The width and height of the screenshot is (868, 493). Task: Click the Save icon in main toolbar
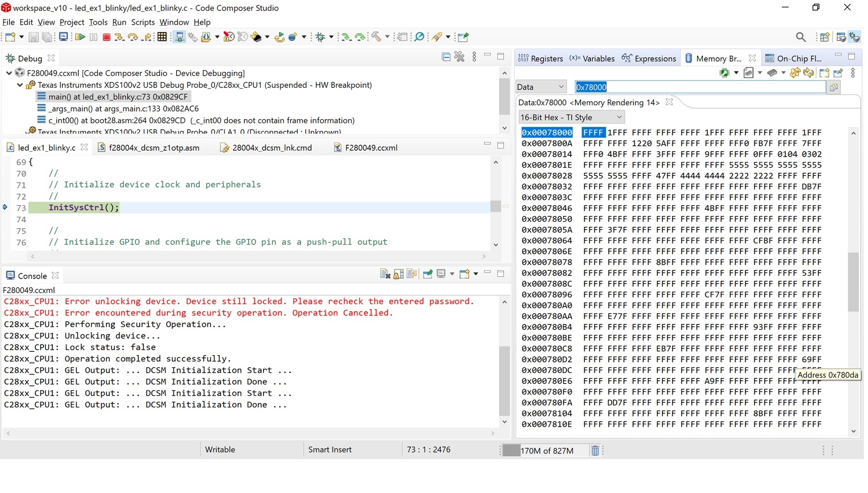coord(33,37)
